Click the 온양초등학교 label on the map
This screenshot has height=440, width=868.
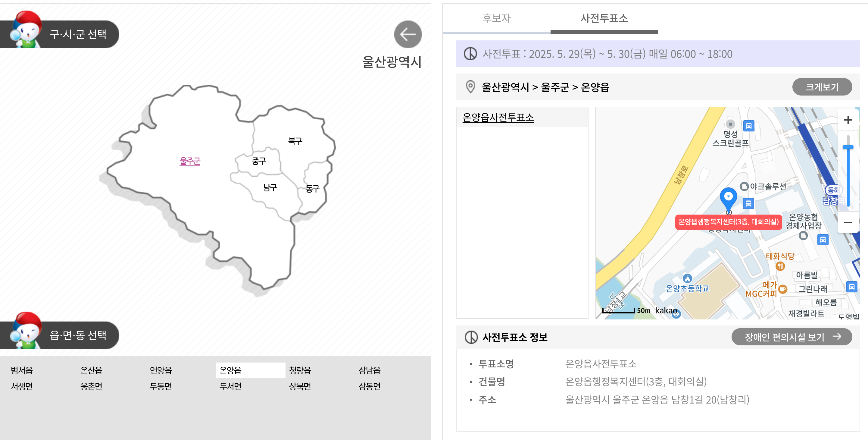(687, 289)
